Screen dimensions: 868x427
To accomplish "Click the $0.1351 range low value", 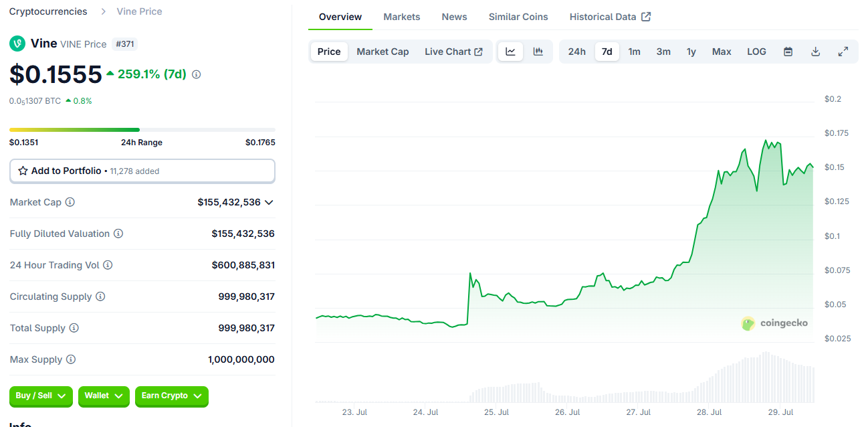I will pos(24,143).
